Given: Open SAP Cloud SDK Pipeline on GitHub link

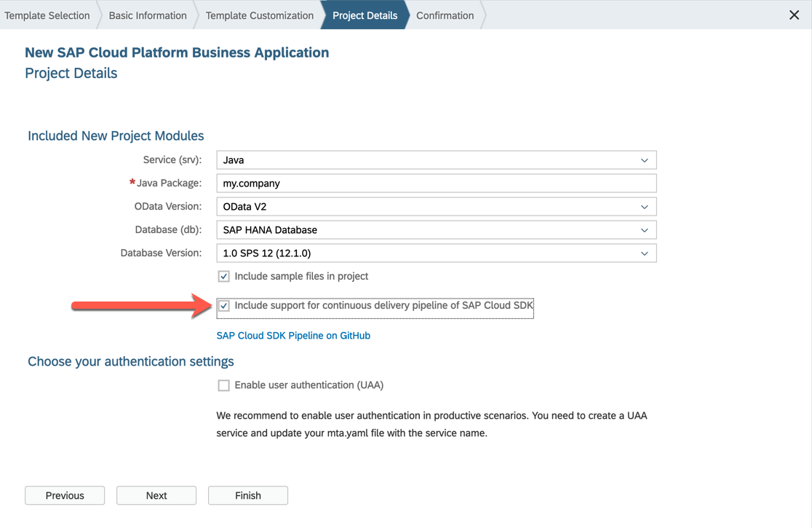Looking at the screenshot, I should pyautogui.click(x=293, y=336).
